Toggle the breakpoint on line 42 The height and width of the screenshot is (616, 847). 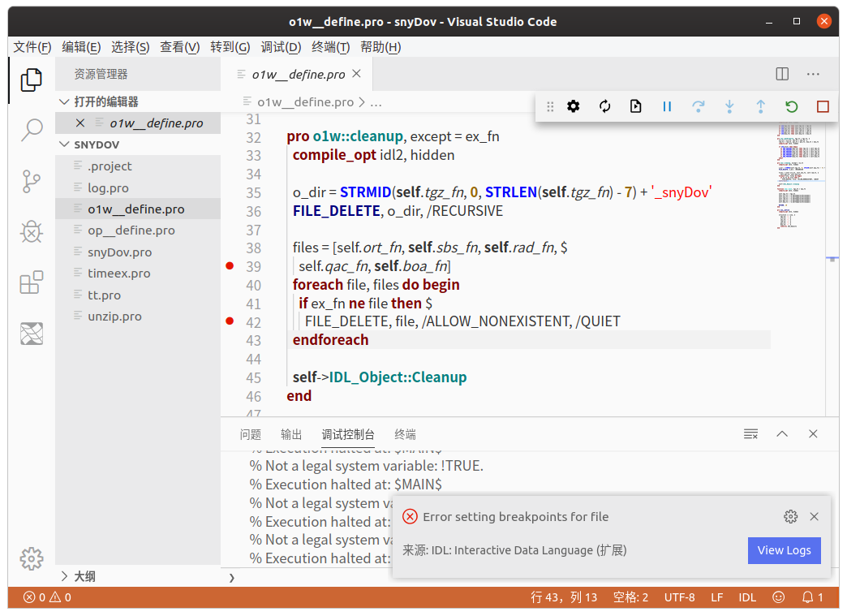pyautogui.click(x=230, y=321)
